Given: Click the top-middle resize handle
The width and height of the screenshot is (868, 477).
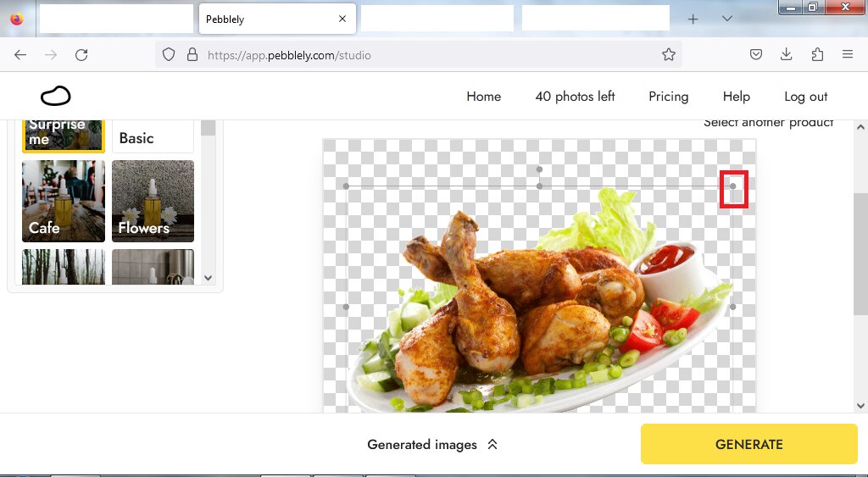Looking at the screenshot, I should 540,186.
